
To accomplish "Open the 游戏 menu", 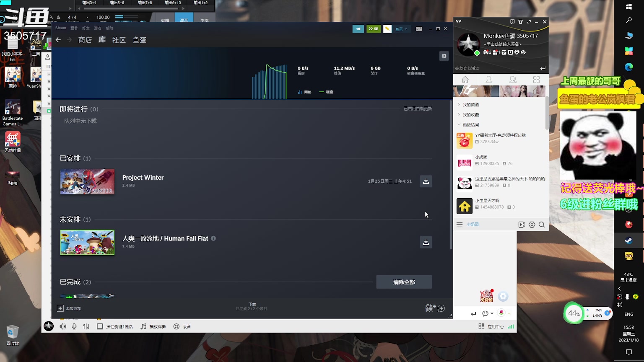I will [x=98, y=28].
